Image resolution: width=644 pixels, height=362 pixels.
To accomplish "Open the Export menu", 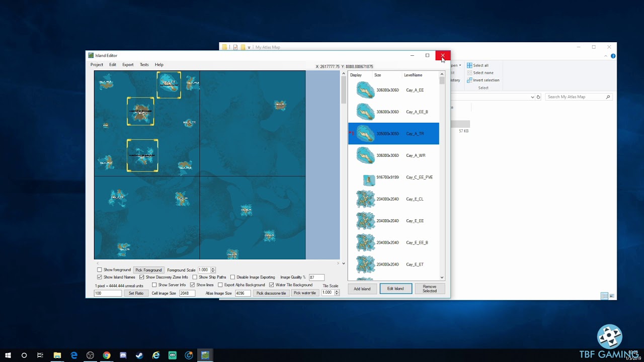I will coord(128,64).
